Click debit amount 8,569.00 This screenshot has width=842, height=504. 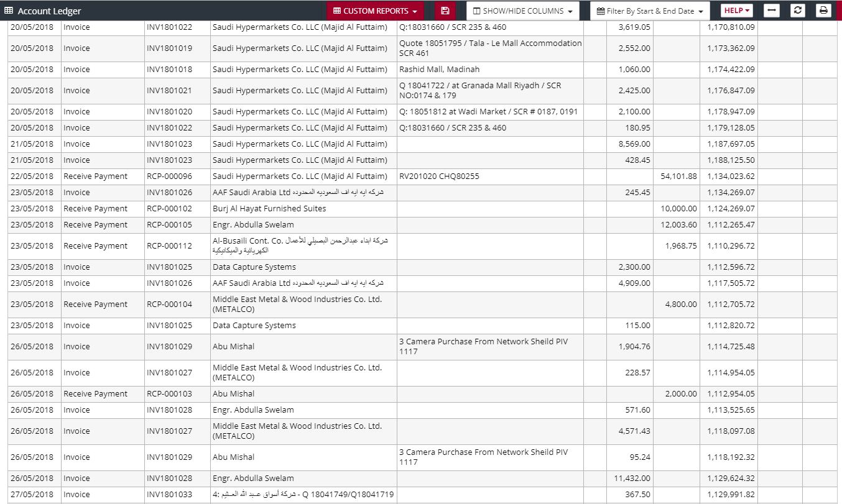coord(634,144)
